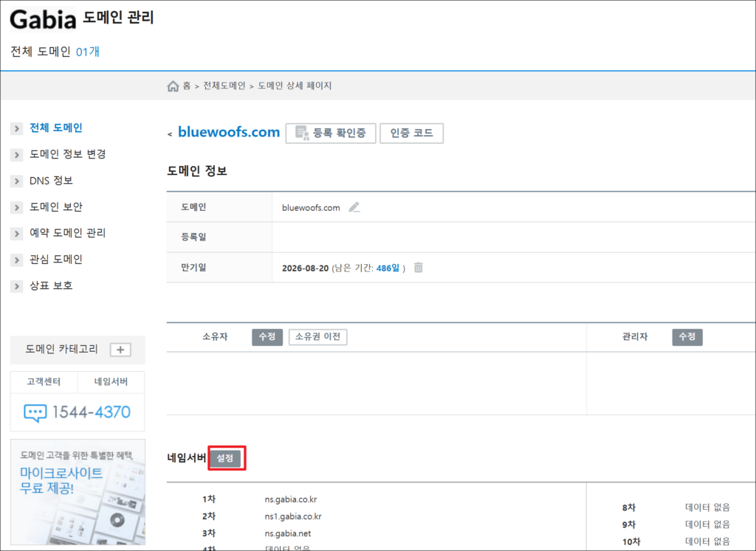Expand the 상표 보호 chevron

tap(16, 286)
